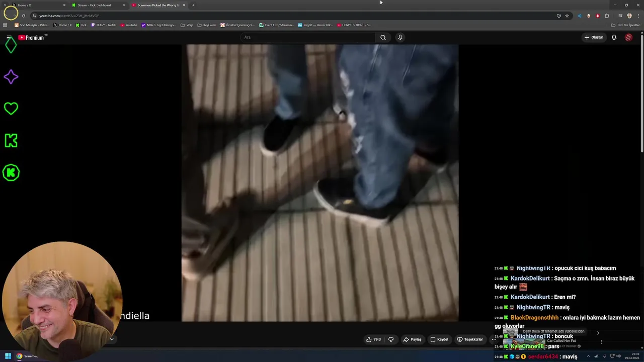This screenshot has height=362, width=644.
Task: Save the video with Kaydet button
Action: (x=439, y=339)
